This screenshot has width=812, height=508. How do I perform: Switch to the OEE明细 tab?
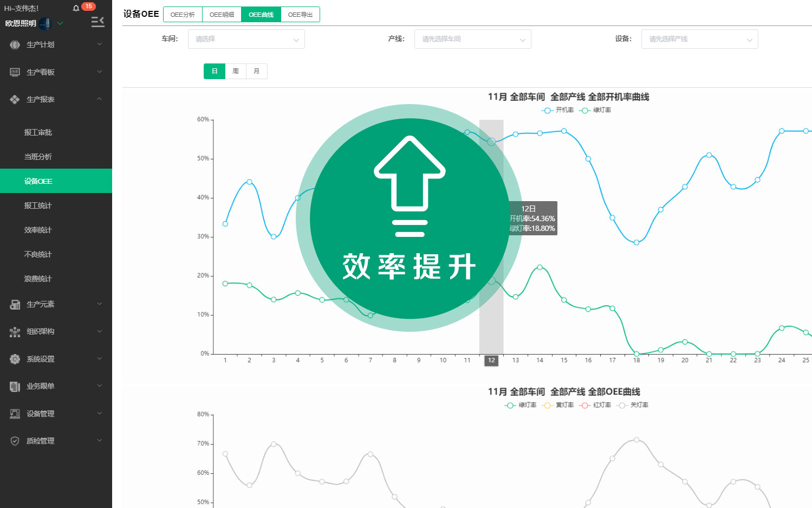(222, 14)
